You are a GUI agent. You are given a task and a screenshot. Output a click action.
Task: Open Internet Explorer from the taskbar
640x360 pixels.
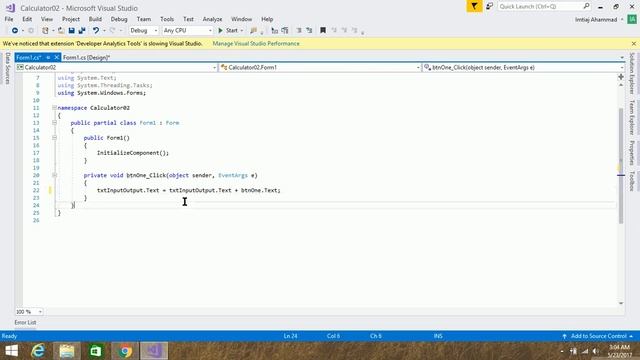tap(38, 351)
